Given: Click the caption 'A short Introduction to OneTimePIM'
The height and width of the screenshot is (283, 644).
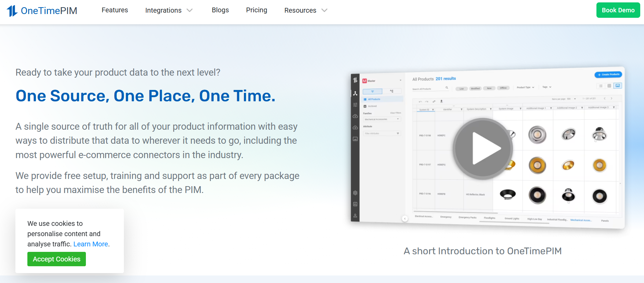Looking at the screenshot, I should tap(482, 251).
